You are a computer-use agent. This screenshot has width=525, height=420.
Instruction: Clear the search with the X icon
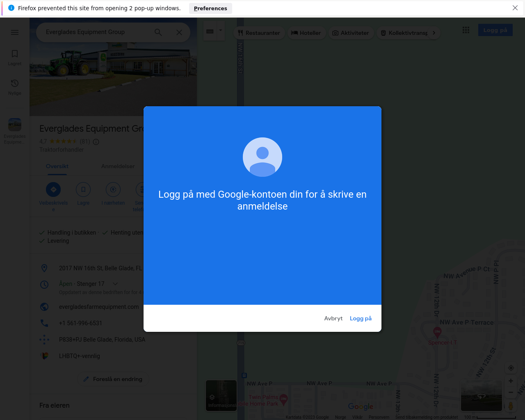(179, 32)
